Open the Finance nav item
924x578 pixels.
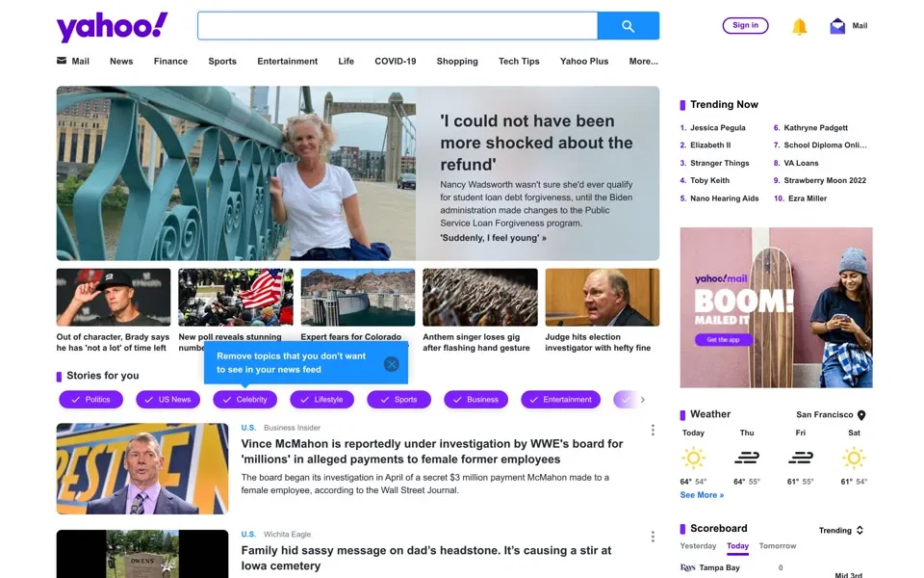[x=171, y=61]
